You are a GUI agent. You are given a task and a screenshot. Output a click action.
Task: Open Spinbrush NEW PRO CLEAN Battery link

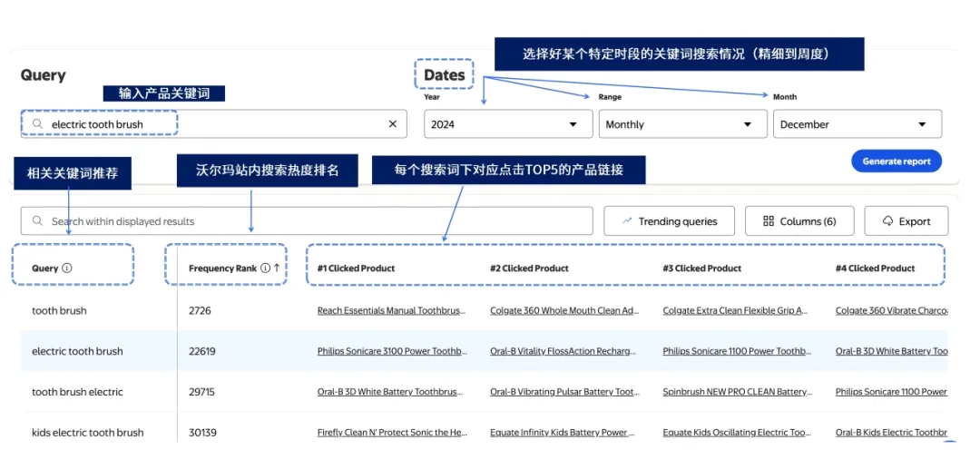pos(738,392)
